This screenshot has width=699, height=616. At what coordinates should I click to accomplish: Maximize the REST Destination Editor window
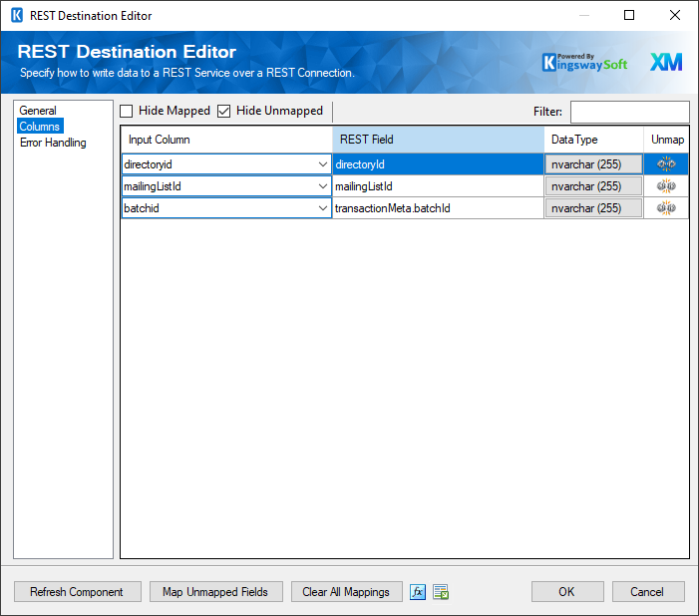coord(629,15)
